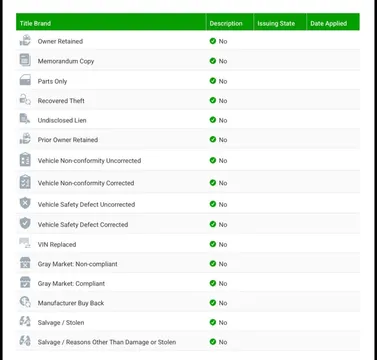Click the Prior Owner Retained icon
This screenshot has width=377, height=360.
[x=25, y=138]
